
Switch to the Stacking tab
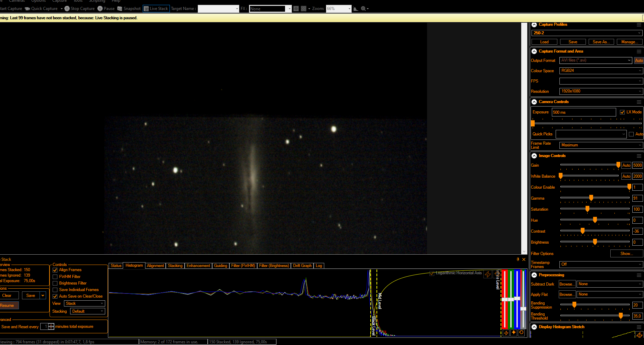pyautogui.click(x=175, y=266)
